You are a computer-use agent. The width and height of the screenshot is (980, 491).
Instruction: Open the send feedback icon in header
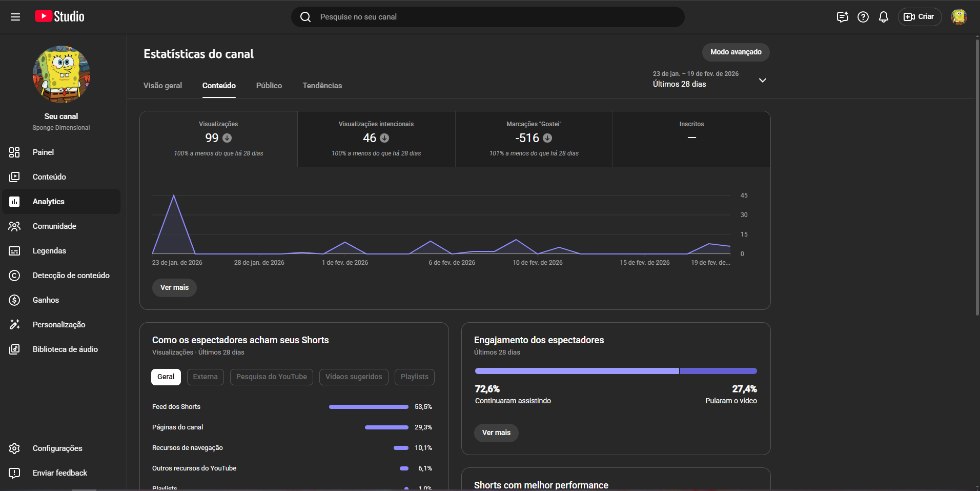pos(842,17)
